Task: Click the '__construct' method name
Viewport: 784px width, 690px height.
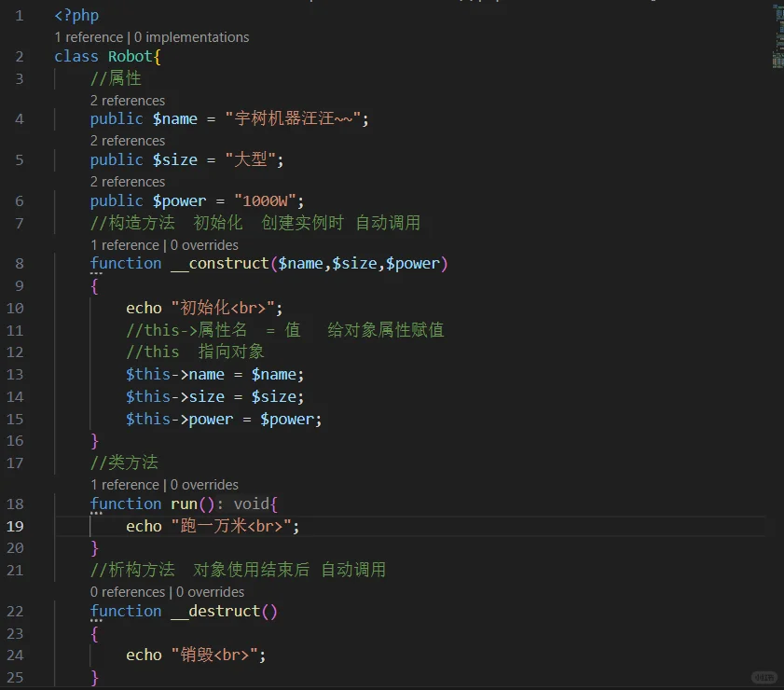Action: pos(220,264)
